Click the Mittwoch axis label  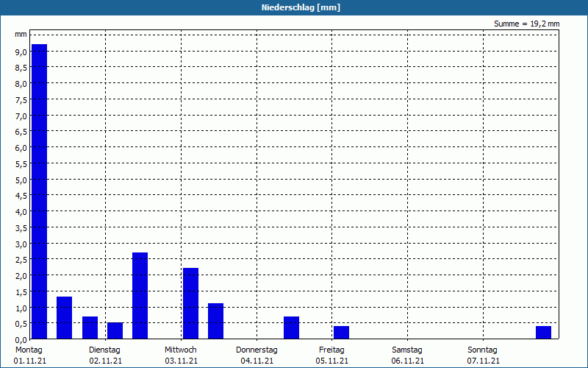tap(180, 350)
